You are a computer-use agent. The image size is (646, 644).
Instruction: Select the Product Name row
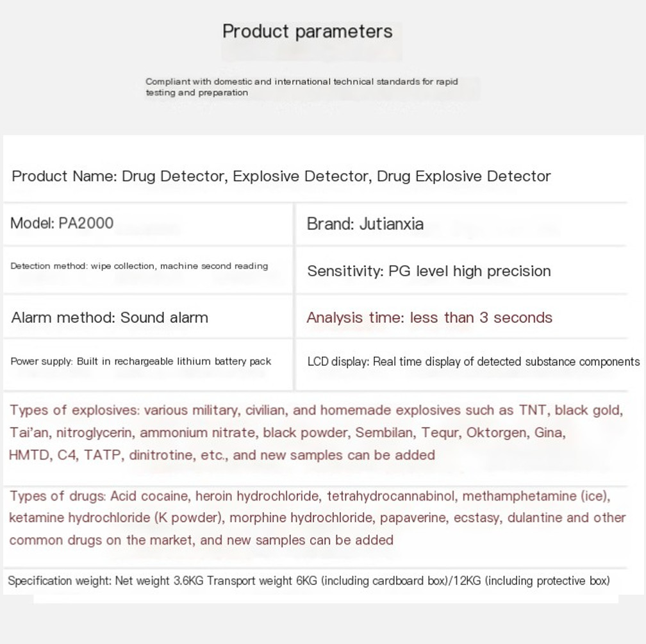coord(281,176)
